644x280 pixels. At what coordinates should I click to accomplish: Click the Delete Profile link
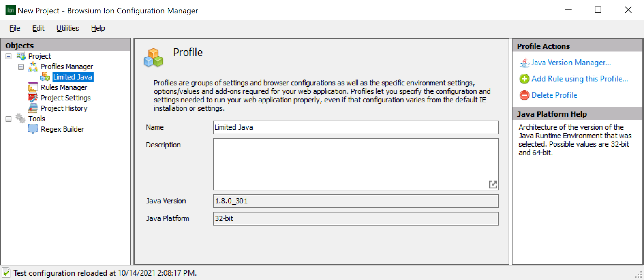[554, 95]
